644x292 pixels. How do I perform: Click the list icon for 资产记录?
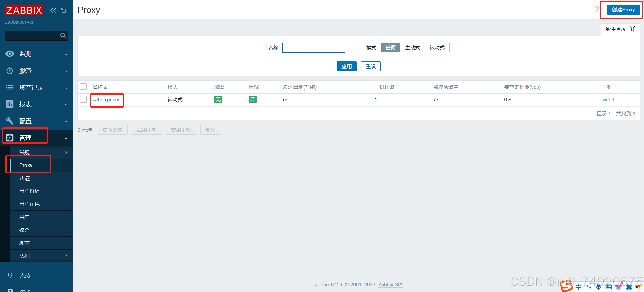tap(10, 87)
